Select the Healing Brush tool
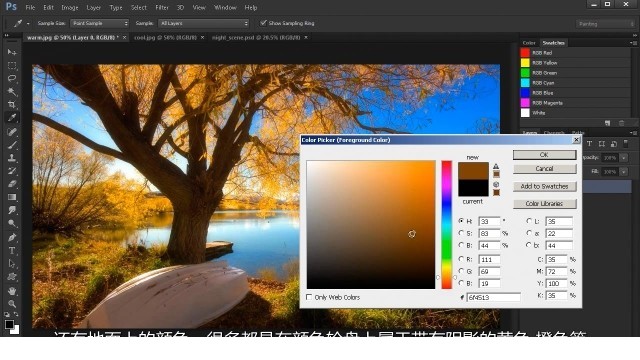640x360 pixels. [12, 131]
